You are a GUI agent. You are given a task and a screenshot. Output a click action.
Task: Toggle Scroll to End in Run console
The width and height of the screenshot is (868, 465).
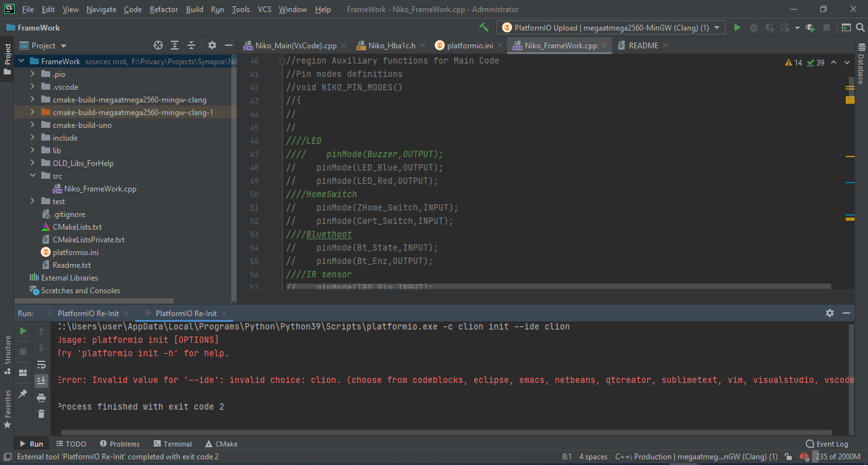[41, 380]
